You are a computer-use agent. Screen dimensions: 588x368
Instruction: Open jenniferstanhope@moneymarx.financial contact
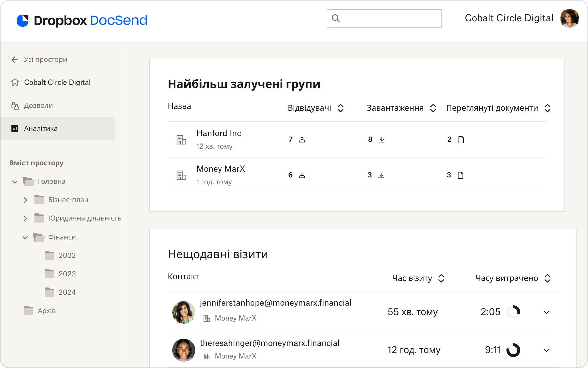click(x=276, y=303)
